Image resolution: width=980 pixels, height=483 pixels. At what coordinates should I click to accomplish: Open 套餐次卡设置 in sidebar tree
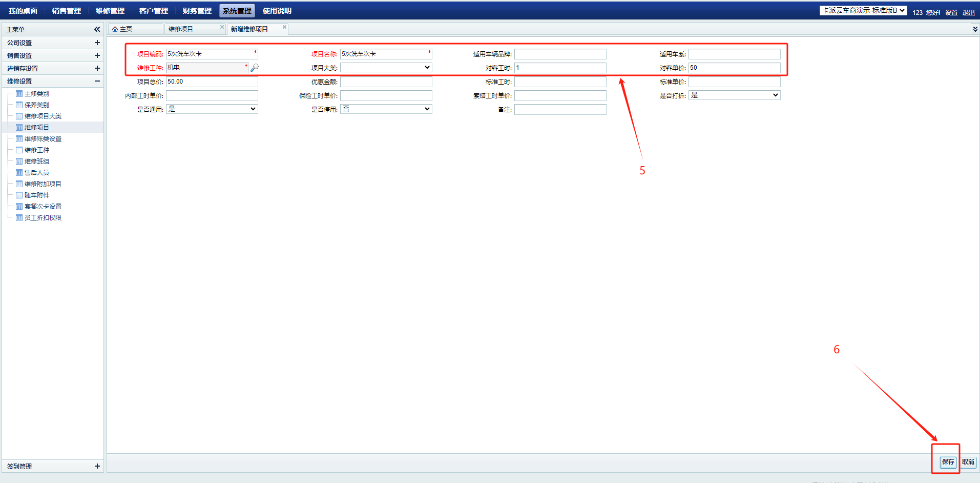(x=43, y=207)
